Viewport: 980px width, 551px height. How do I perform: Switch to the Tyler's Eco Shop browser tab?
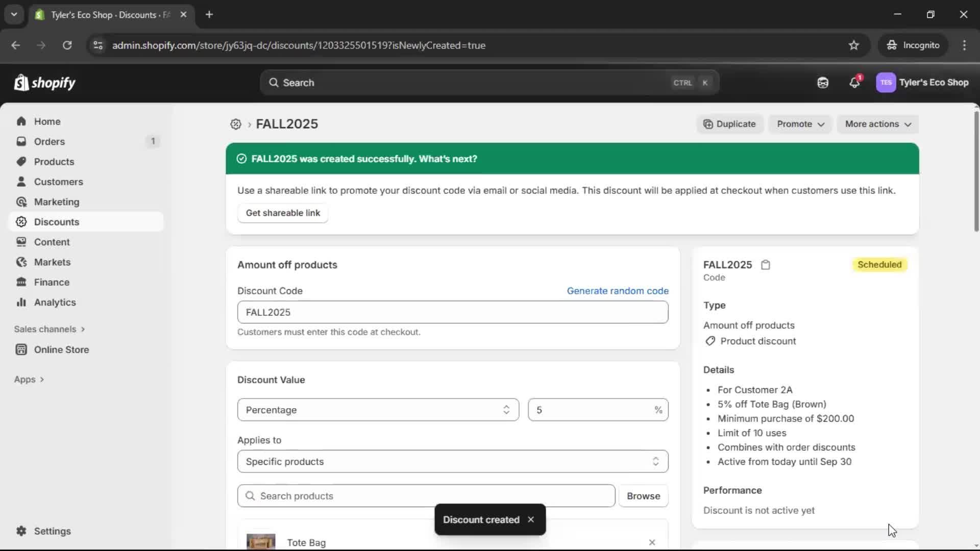(x=102, y=15)
